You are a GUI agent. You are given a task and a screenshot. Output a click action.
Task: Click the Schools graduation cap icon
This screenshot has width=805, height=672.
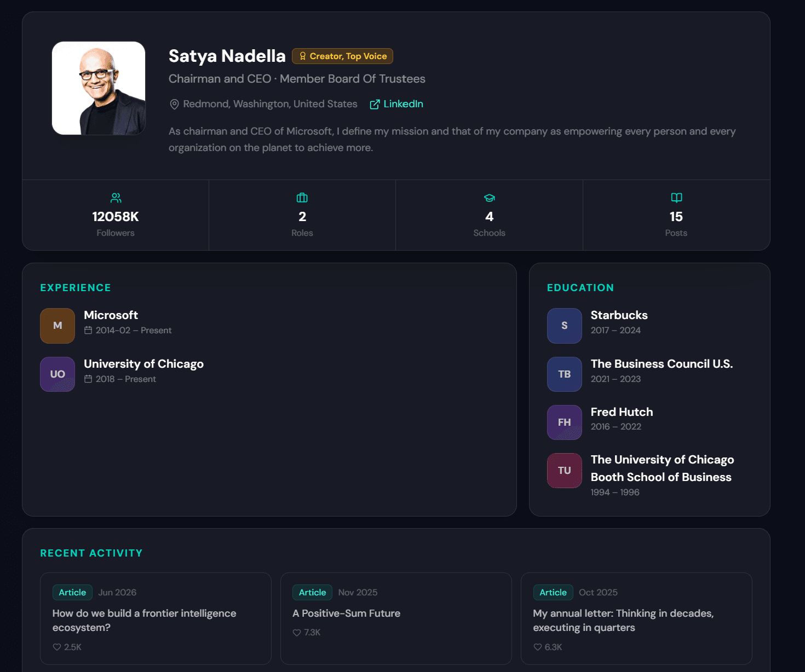coord(490,198)
